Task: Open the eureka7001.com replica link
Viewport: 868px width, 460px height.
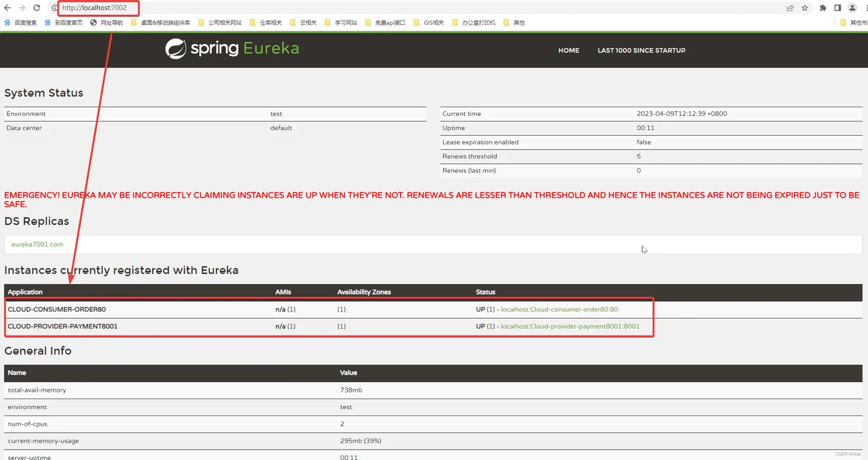Action: [37, 244]
